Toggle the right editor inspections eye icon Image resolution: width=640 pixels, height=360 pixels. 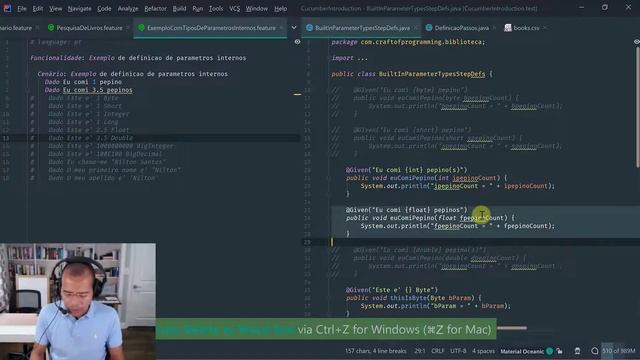(637, 42)
